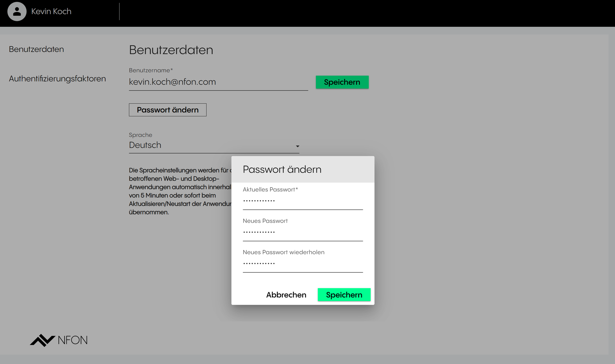Image resolution: width=615 pixels, height=364 pixels.
Task: Click the Kevin Koch account name
Action: [x=51, y=12]
